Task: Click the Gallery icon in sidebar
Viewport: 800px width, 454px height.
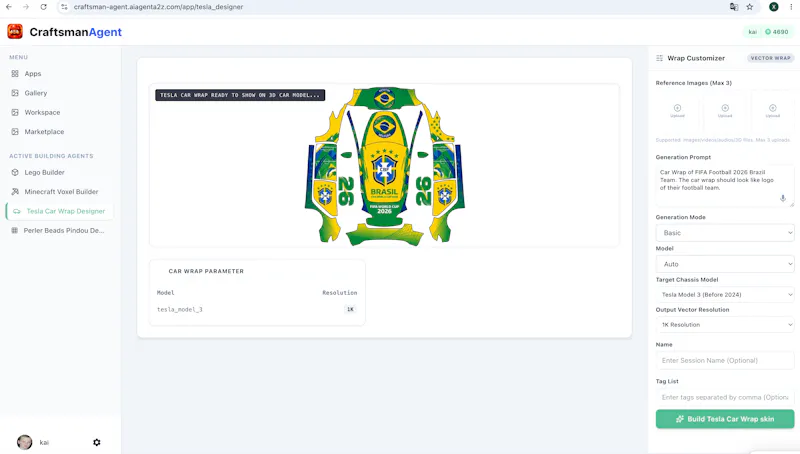Action: (15, 93)
